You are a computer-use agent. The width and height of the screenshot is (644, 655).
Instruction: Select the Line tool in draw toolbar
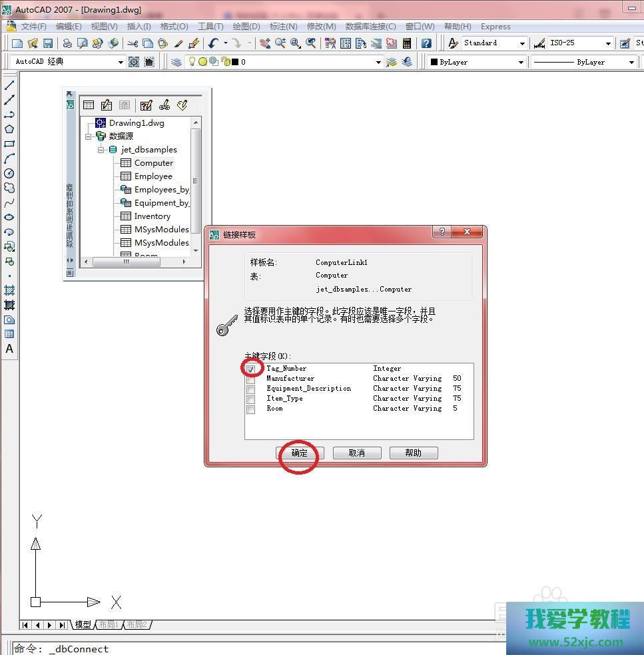click(9, 85)
